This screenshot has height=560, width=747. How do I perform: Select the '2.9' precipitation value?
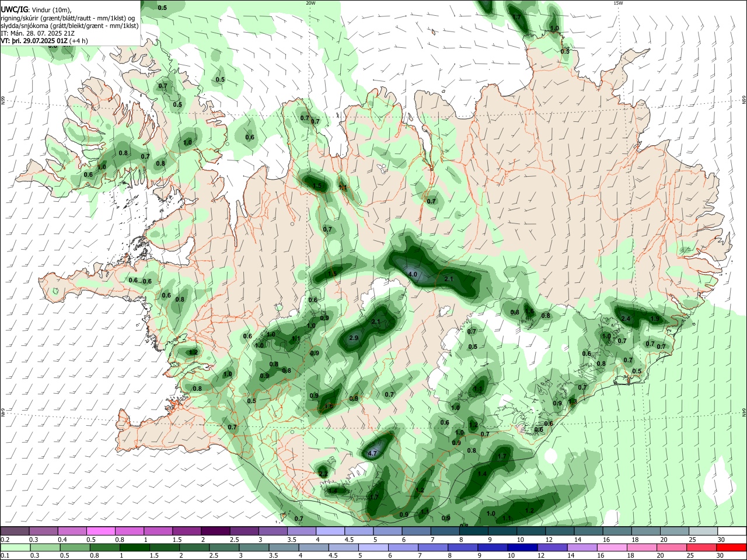(x=354, y=338)
